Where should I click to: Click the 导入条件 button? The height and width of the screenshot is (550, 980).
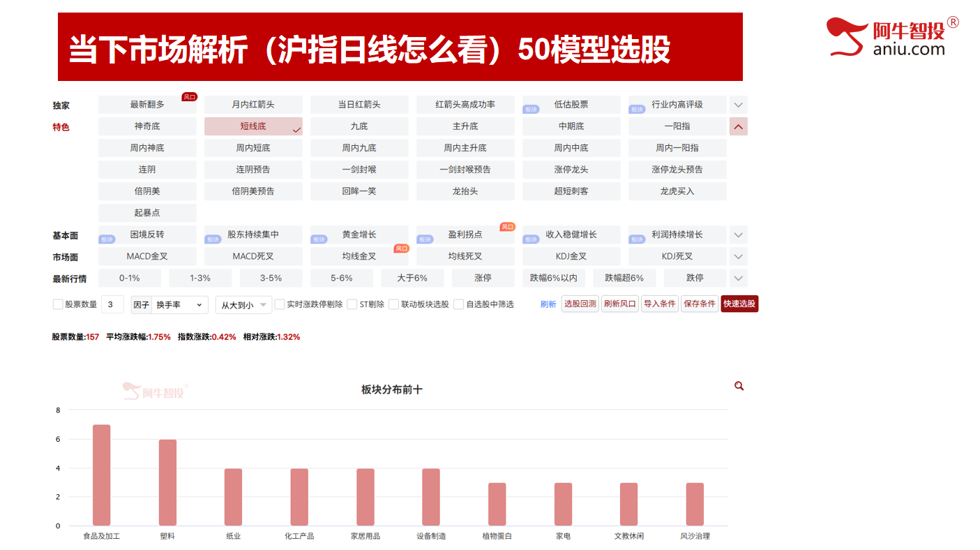pos(660,304)
